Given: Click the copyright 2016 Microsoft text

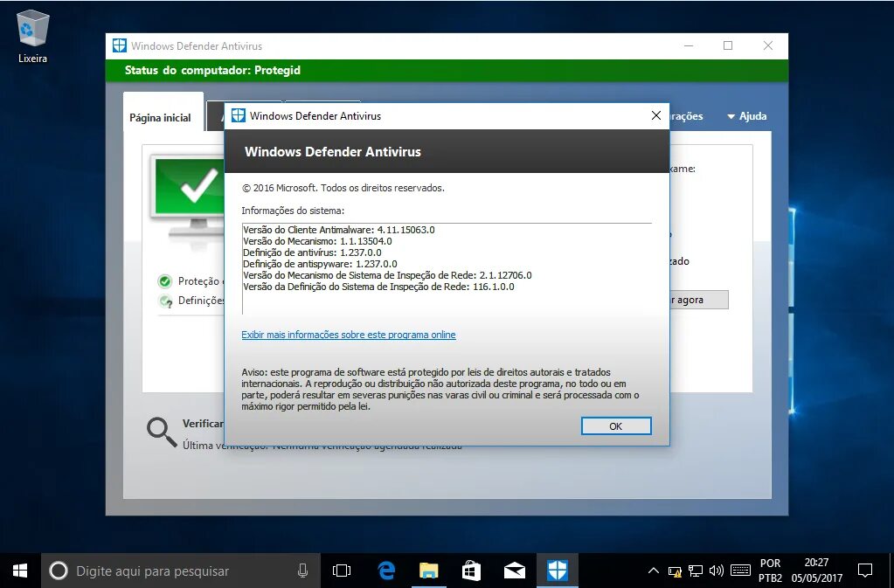Looking at the screenshot, I should tap(343, 188).
